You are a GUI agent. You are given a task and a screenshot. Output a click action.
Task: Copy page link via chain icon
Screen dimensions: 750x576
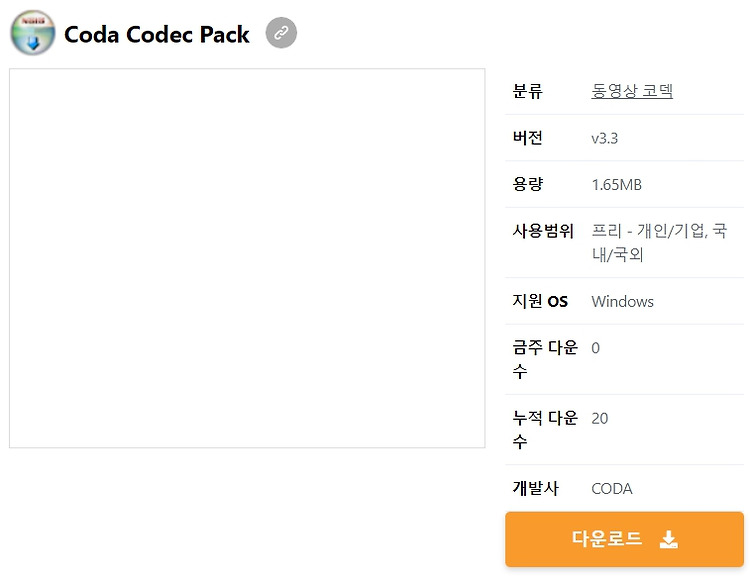(x=281, y=33)
